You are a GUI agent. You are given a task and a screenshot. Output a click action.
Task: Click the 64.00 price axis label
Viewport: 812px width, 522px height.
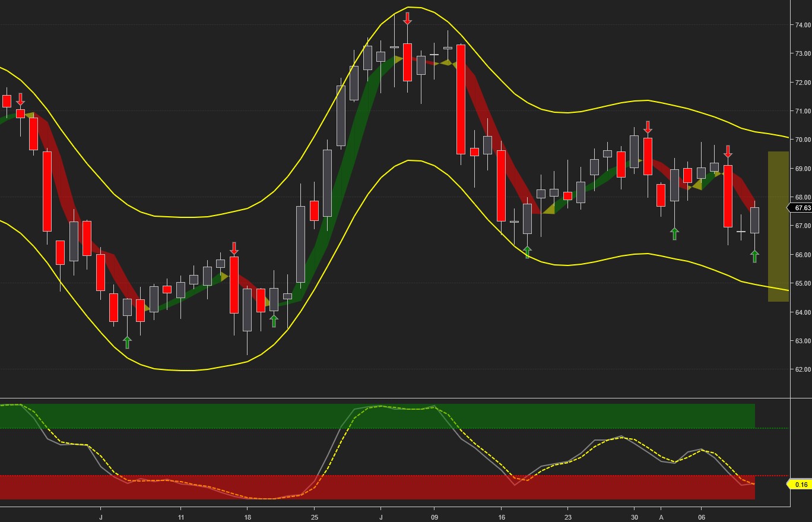tap(803, 312)
